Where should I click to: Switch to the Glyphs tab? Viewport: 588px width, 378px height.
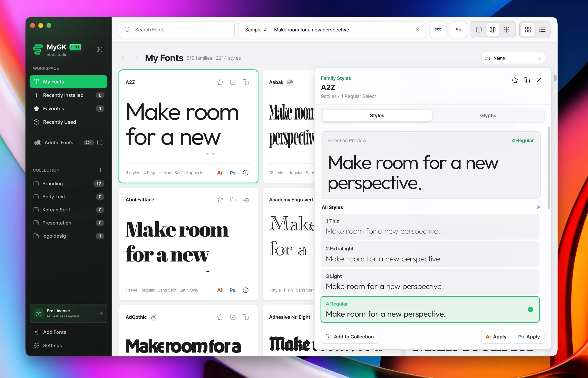pos(488,116)
